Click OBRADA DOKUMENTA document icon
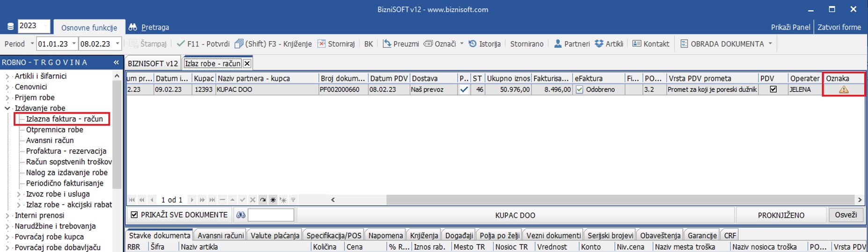 [684, 43]
